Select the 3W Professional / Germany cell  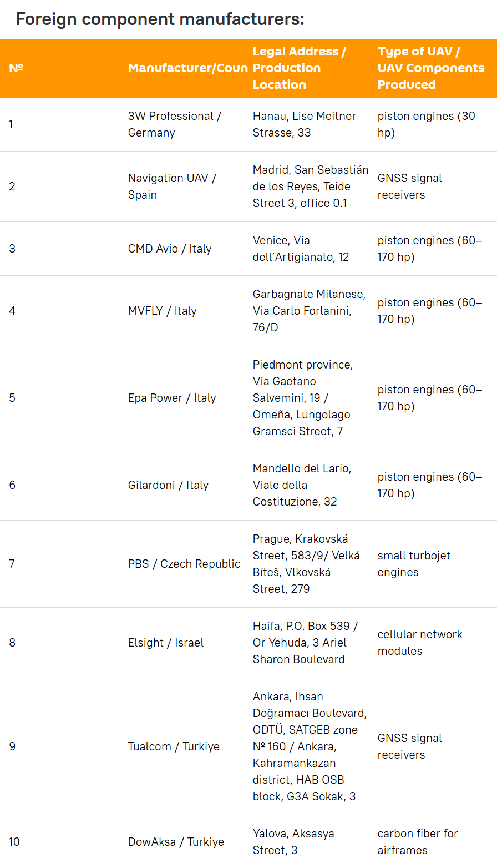coord(175,124)
